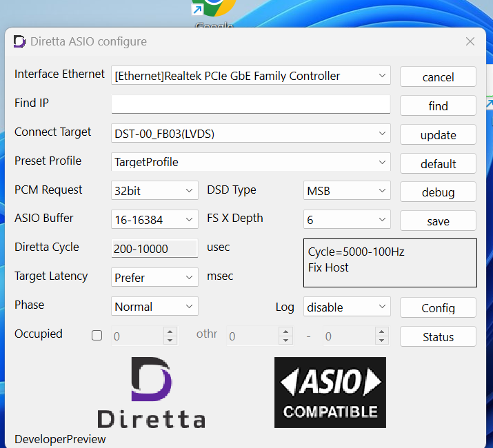Click the Google Chrome desktop shortcut icon
Image resolution: width=493 pixels, height=448 pixels.
(214, 8)
